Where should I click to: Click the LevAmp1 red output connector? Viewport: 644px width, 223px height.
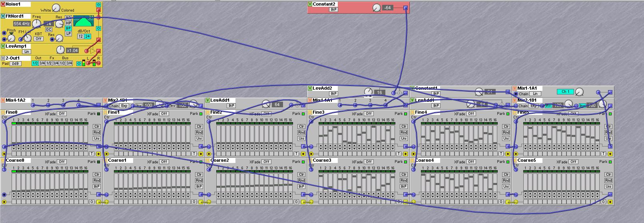click(98, 51)
